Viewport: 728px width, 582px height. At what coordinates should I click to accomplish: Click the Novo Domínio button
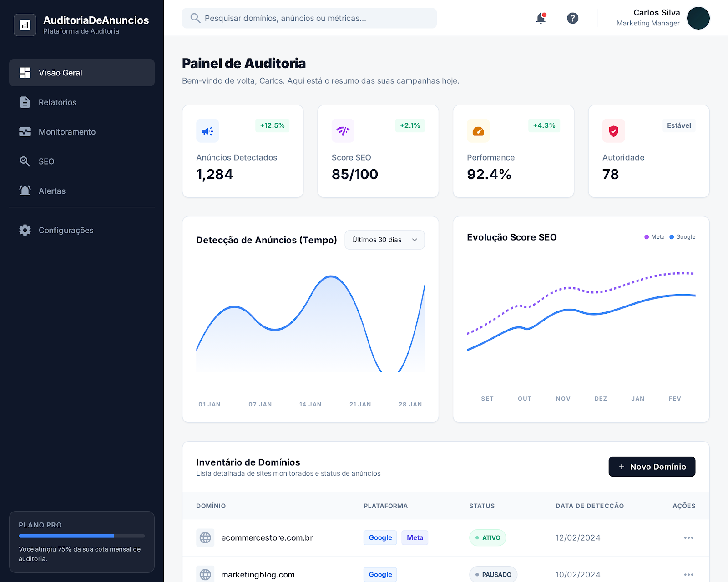coord(652,467)
